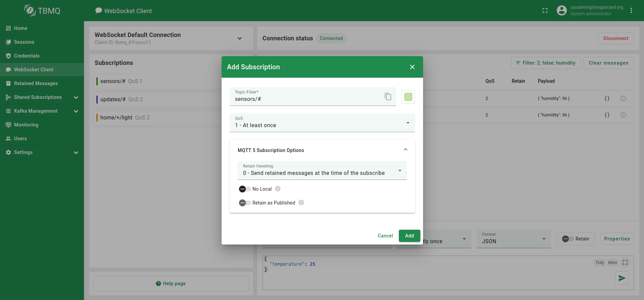
Task: Click the send message arrow icon
Action: pos(622,278)
